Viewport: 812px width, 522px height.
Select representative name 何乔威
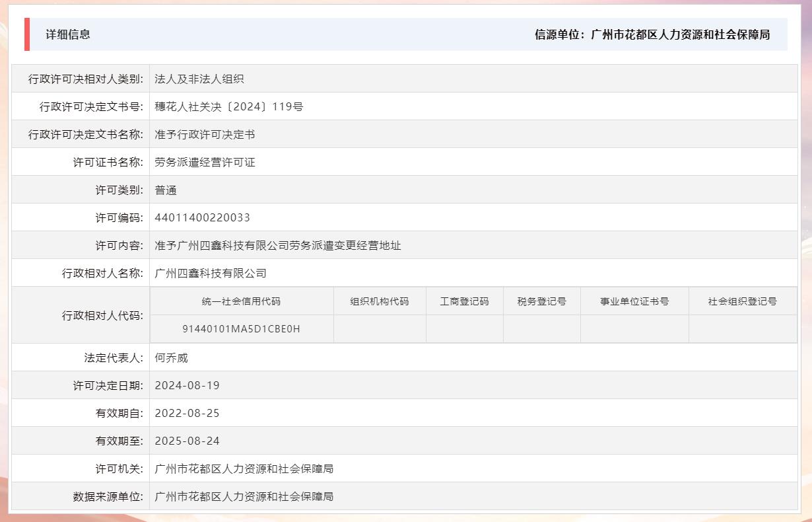tap(172, 357)
